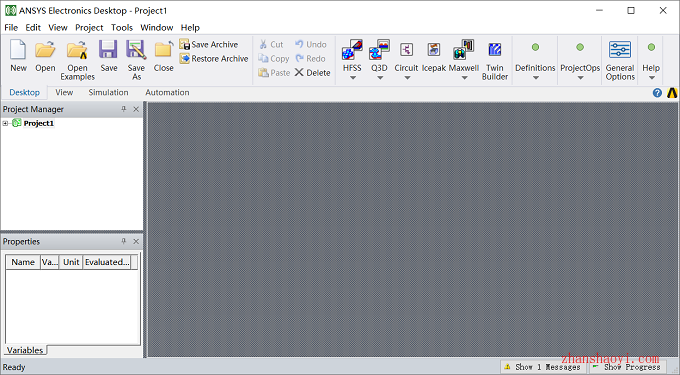Add a Circuit design
680x375 pixels.
click(406, 49)
